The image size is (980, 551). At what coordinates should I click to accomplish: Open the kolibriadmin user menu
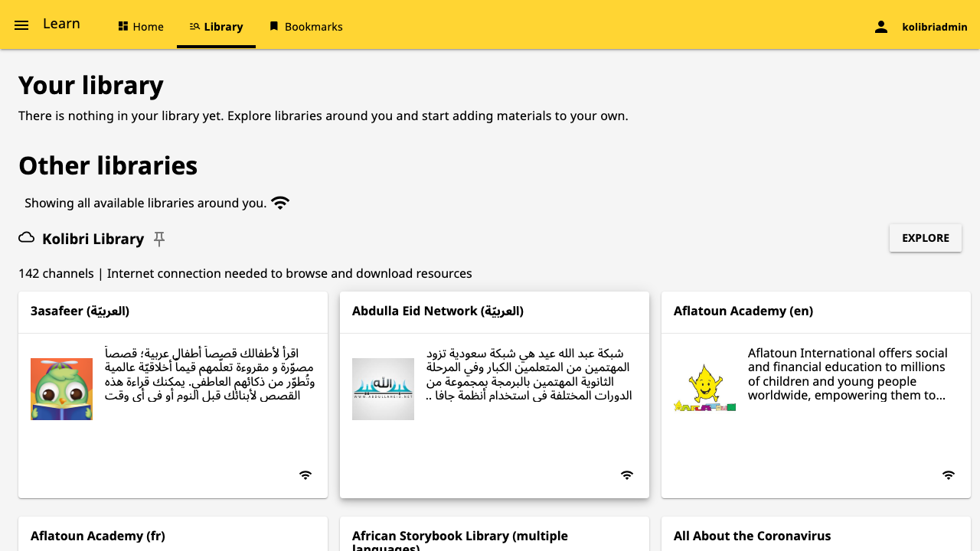click(x=935, y=27)
